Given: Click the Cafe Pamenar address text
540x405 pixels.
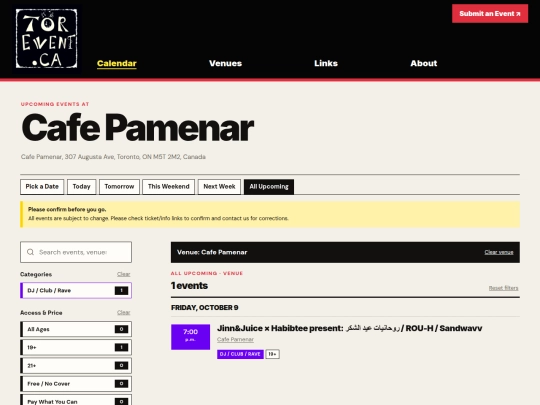Looking at the screenshot, I should tap(113, 157).
